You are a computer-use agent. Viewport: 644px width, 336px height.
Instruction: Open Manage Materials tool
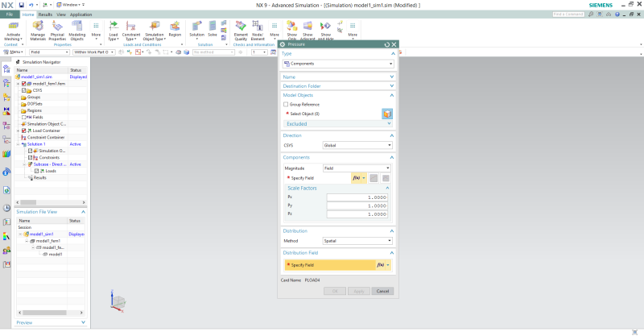point(38,27)
